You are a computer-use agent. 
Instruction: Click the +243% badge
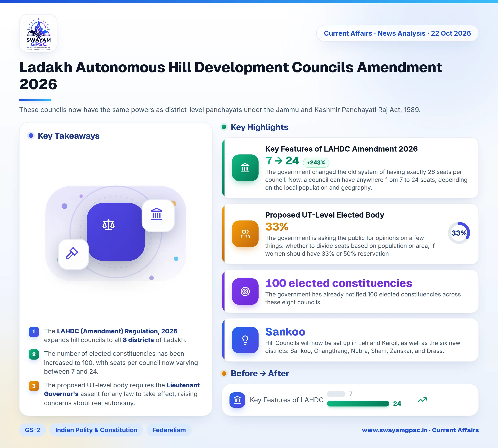coord(316,163)
